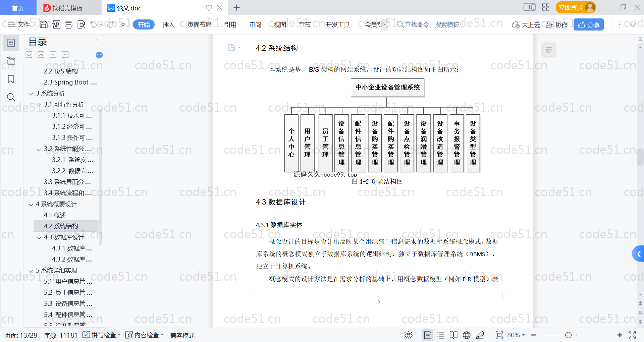Screen dimensions: 644x342
Task: Expand the ribbon with the chevron at top right
Action: [x=633, y=24]
